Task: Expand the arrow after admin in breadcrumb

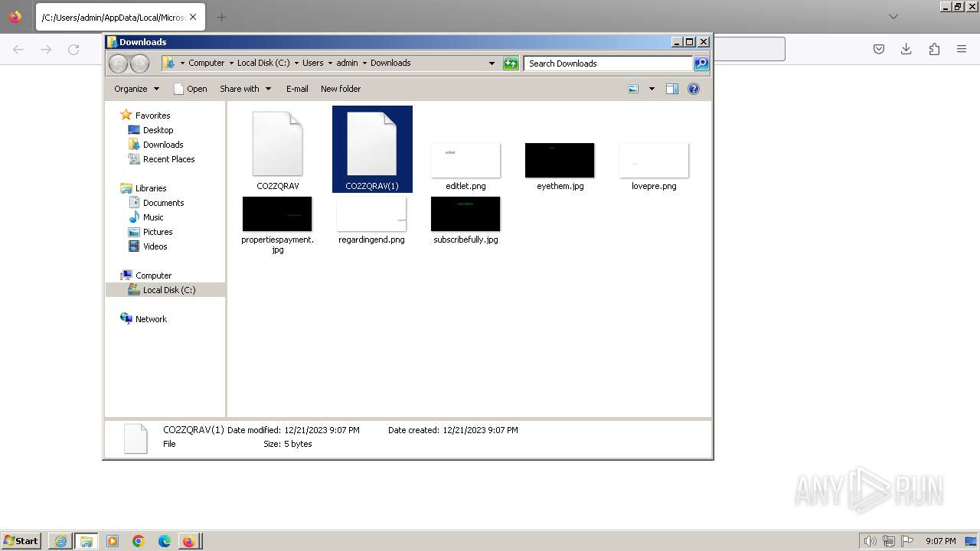Action: (364, 64)
